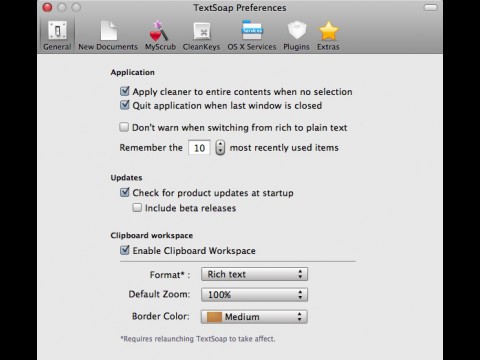Click the recently used items number field
Image resolution: width=480 pixels, height=360 pixels.
click(199, 148)
